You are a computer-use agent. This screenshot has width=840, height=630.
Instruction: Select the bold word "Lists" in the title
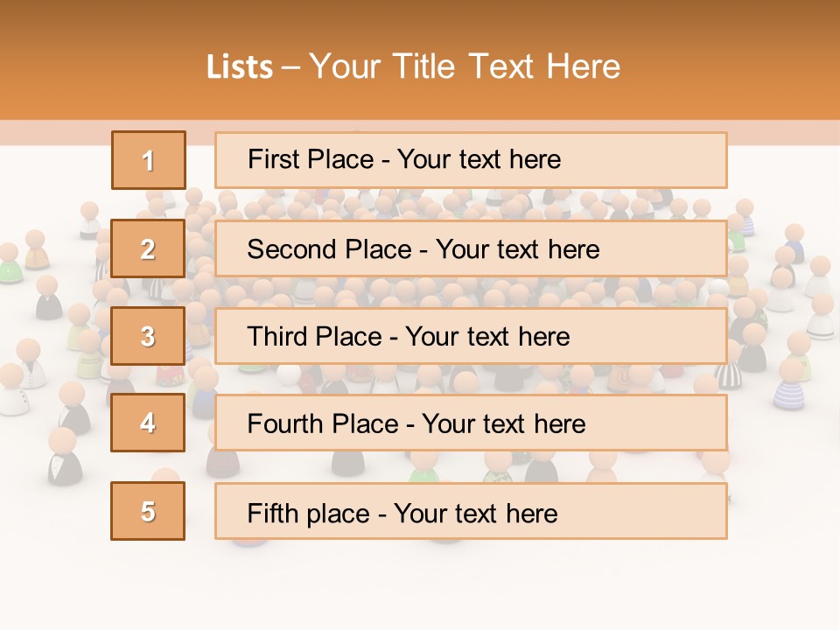240,67
